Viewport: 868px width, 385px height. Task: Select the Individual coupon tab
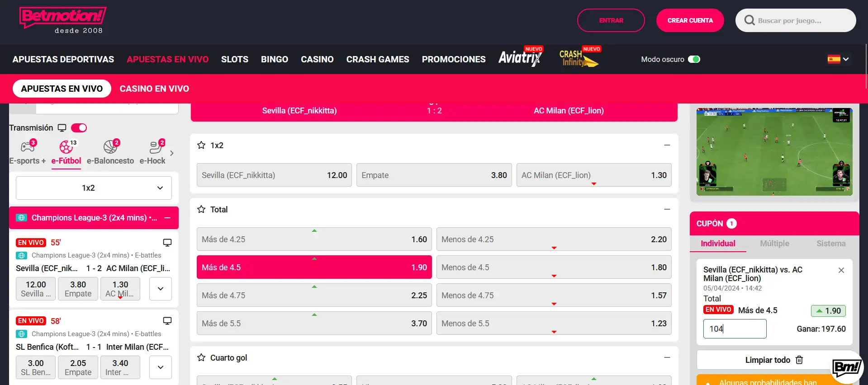[718, 244]
